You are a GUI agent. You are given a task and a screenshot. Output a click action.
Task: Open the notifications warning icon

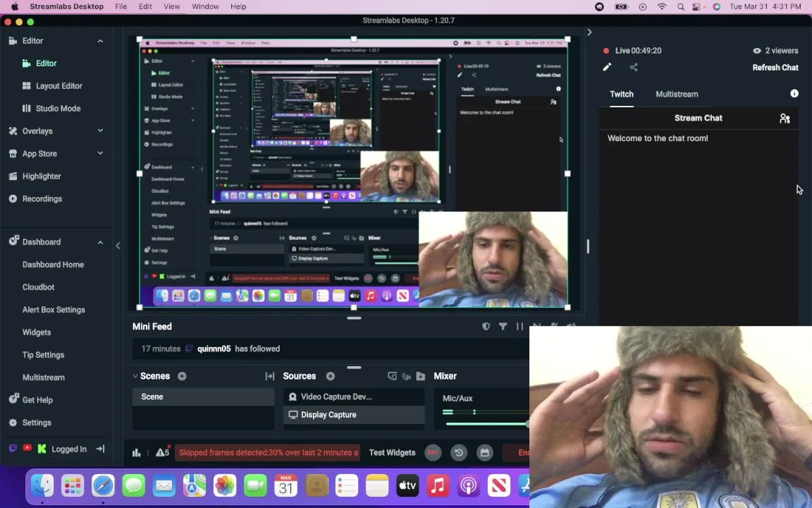162,452
